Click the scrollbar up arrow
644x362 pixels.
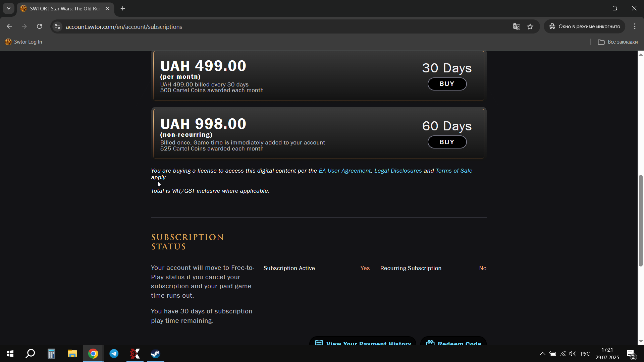click(x=641, y=54)
